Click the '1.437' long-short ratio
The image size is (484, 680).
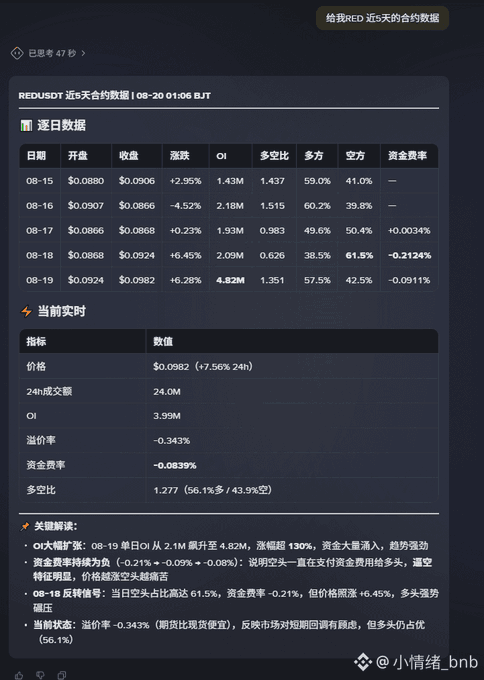tap(272, 181)
